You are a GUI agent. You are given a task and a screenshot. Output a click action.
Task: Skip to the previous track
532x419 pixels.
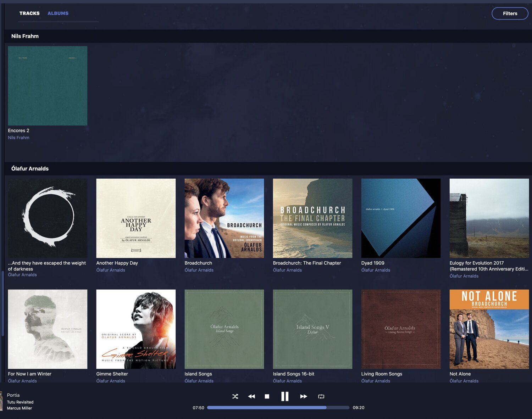click(251, 396)
